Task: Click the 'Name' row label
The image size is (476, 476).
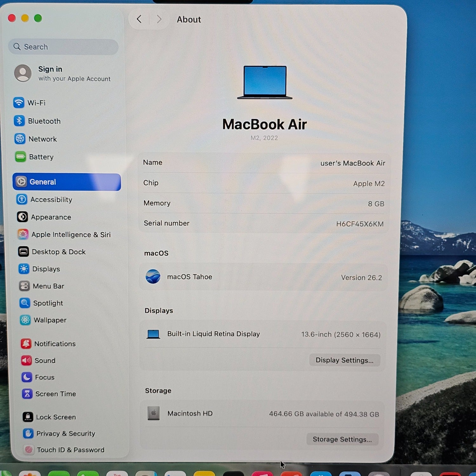Action: point(153,162)
